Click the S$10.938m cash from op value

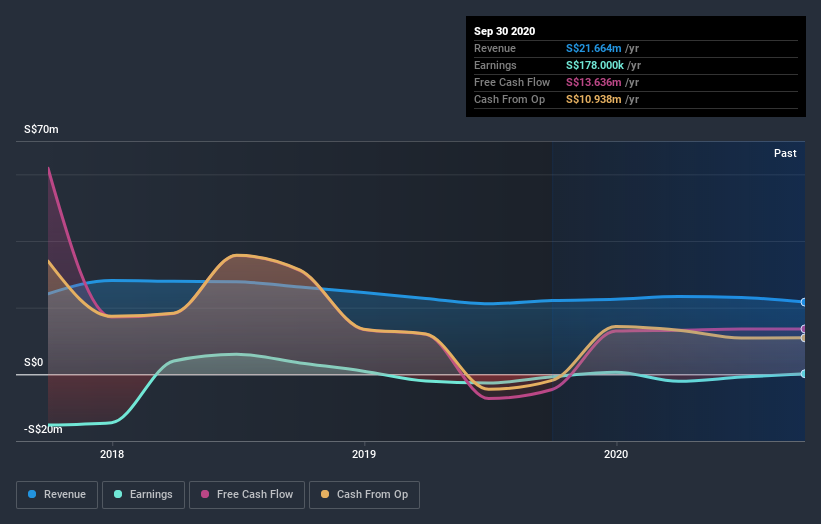point(594,99)
